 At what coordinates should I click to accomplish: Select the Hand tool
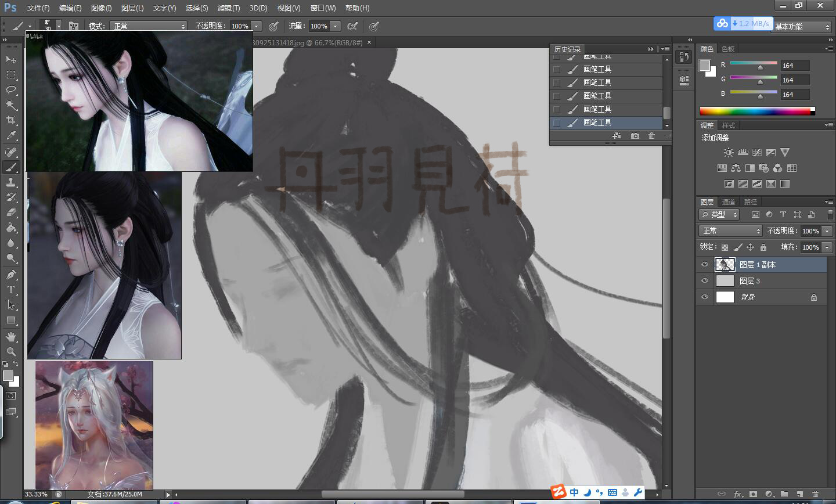point(11,337)
